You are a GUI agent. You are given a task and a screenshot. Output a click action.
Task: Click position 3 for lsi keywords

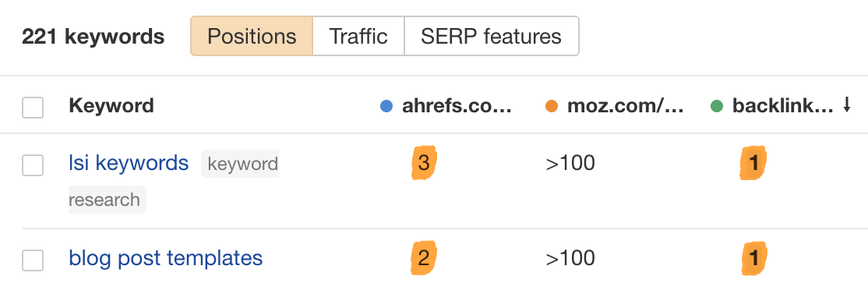(424, 163)
